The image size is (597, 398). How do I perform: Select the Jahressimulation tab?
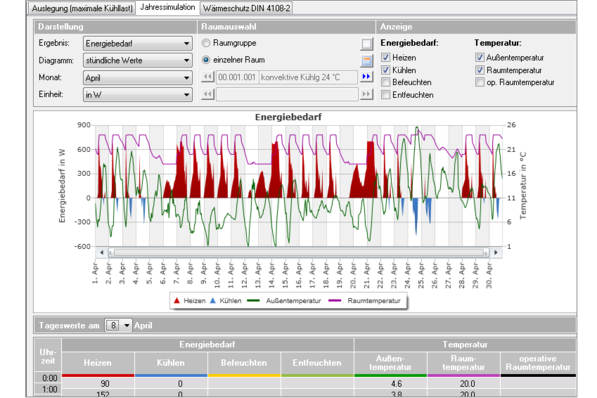(x=168, y=7)
